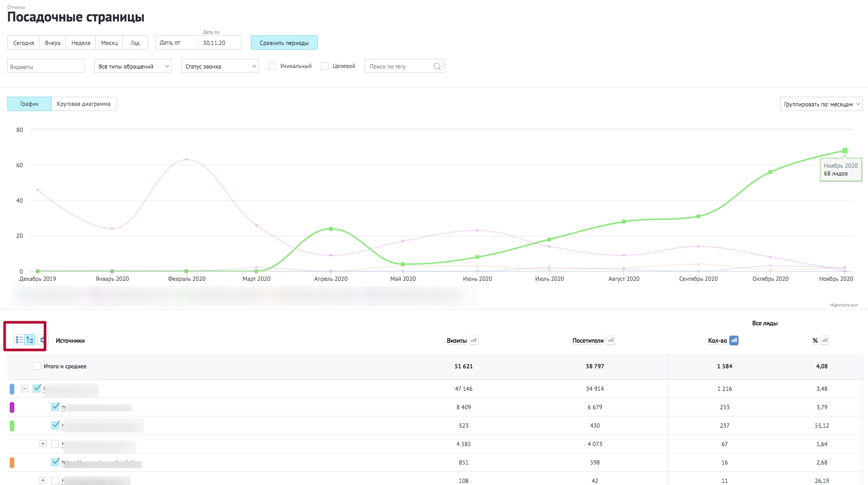Click Сравнить периоды button

pos(284,43)
